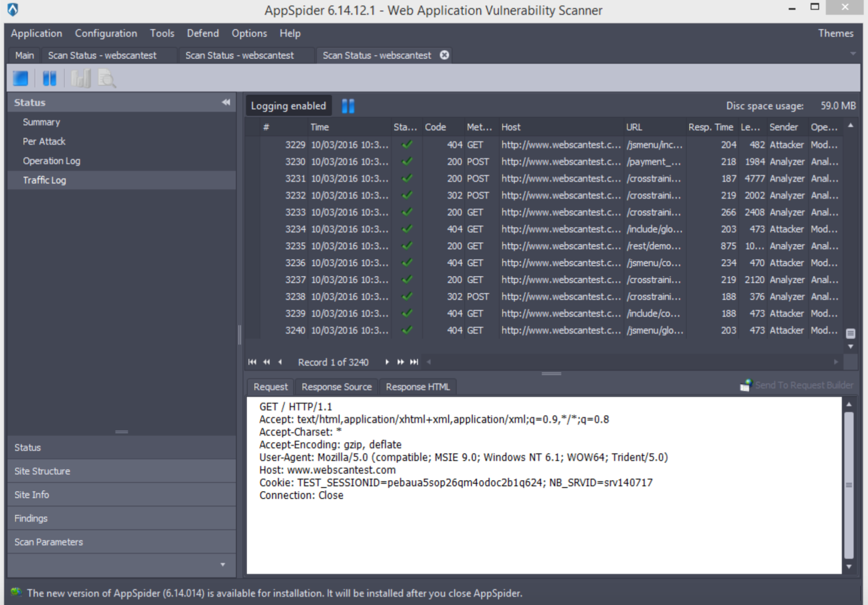Close the third Scan Status tab

[444, 55]
